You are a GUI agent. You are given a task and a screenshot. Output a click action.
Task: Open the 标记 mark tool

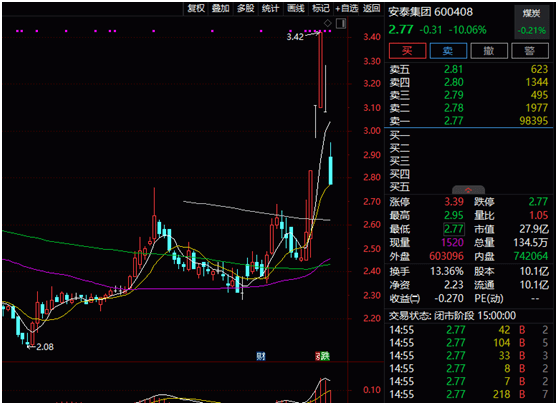[321, 8]
